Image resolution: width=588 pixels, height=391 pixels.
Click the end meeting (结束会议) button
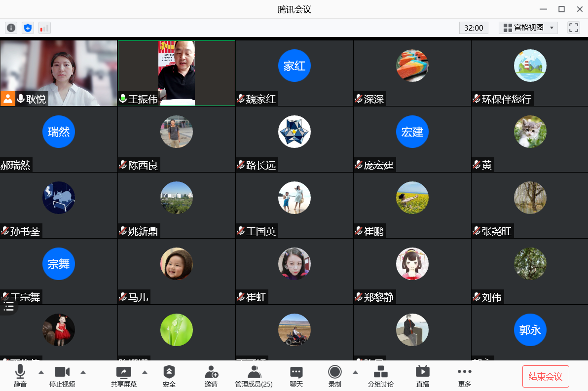(546, 377)
